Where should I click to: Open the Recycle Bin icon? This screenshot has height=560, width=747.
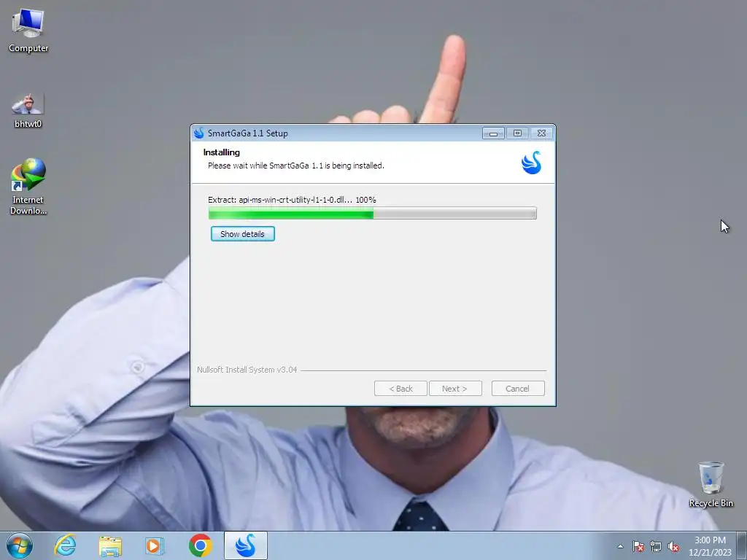coord(711,484)
